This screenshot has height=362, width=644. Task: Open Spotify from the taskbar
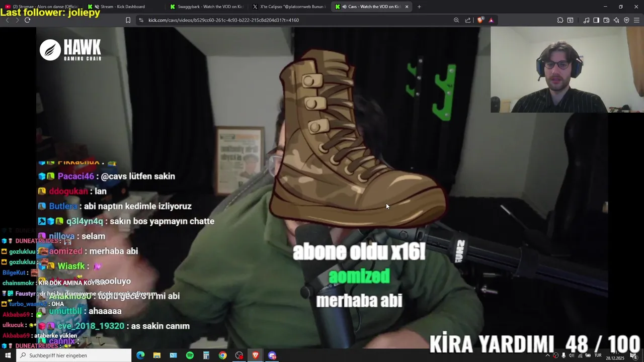click(x=190, y=355)
